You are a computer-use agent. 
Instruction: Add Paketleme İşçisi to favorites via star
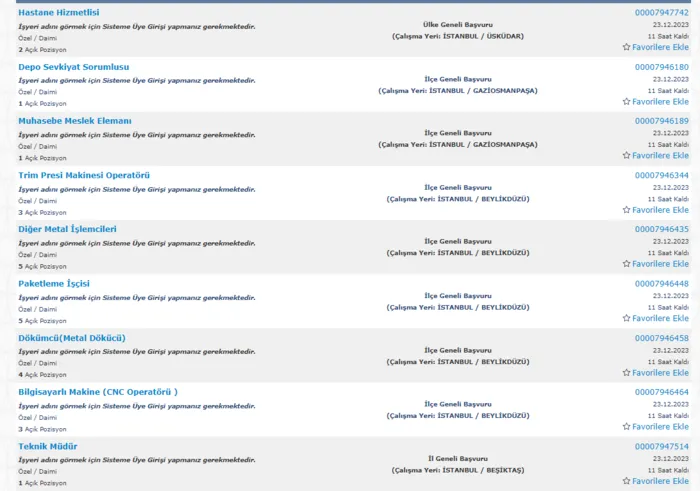coord(627,318)
